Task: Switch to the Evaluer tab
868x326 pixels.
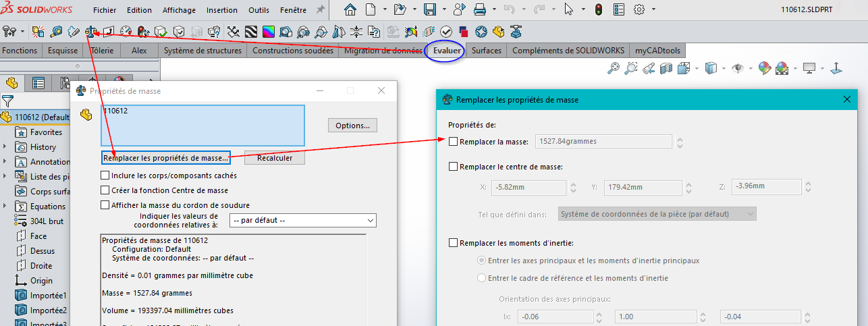Action: [447, 51]
